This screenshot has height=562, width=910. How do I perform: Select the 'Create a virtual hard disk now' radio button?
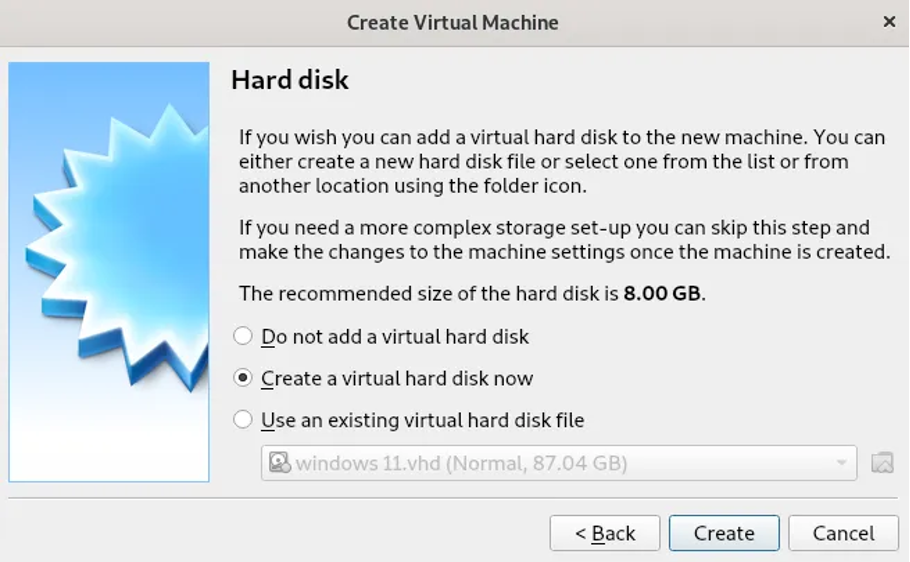[242, 378]
